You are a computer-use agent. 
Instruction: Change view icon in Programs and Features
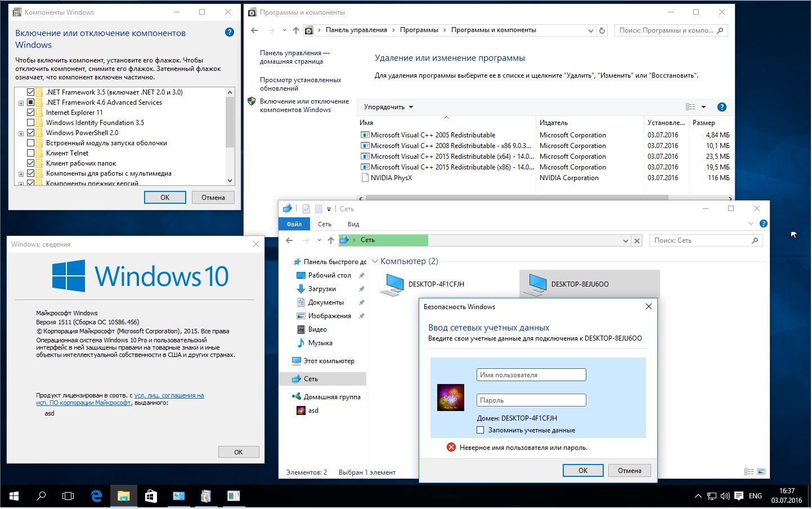click(690, 107)
